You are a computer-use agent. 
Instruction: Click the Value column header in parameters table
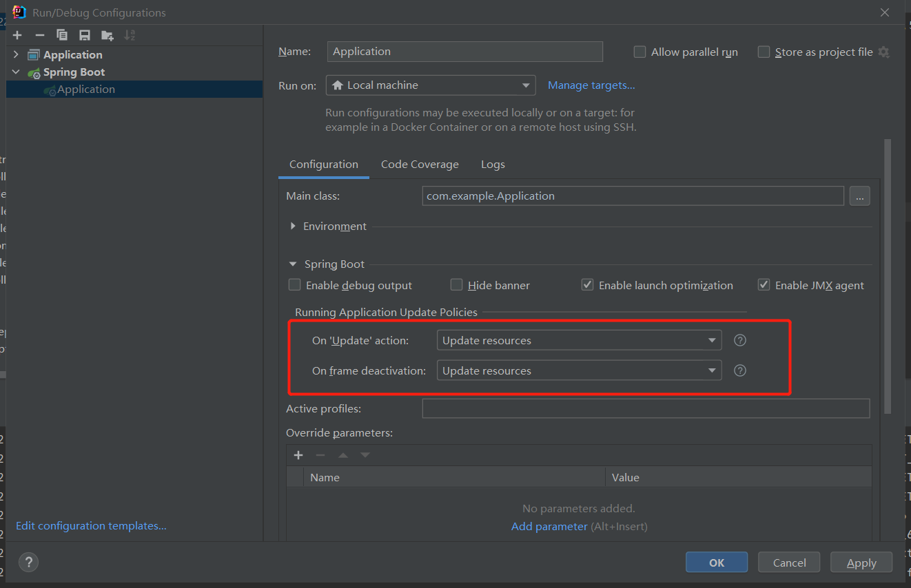[738, 477]
